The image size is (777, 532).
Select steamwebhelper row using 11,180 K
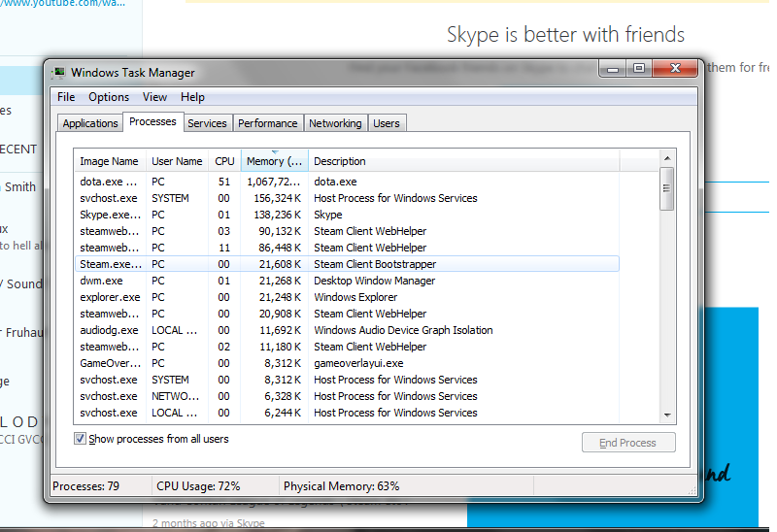point(347,347)
